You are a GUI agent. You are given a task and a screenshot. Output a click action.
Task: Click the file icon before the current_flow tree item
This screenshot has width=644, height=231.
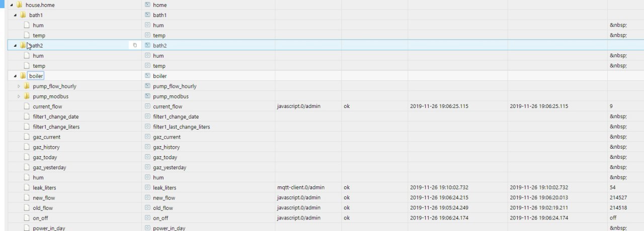[27, 106]
